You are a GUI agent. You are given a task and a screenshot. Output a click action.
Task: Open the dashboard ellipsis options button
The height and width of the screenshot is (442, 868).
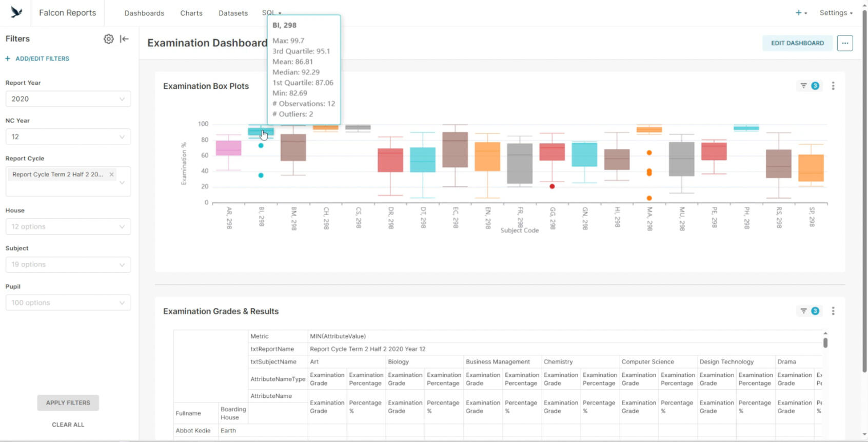(x=844, y=43)
